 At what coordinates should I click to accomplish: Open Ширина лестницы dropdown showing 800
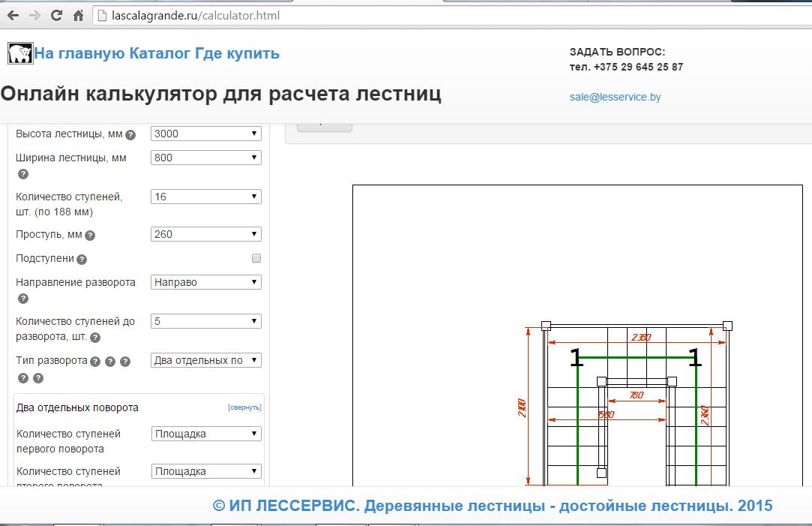point(206,158)
